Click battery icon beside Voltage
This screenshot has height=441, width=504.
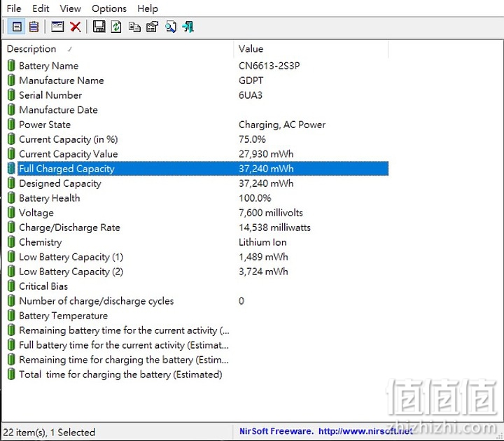pyautogui.click(x=11, y=213)
